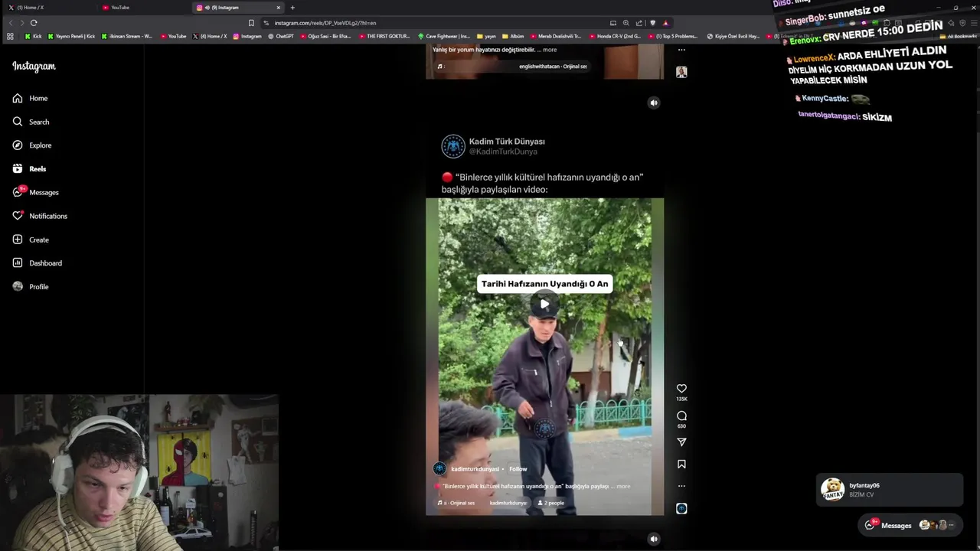Reload the page with the refresh icon
The height and width of the screenshot is (551, 980).
(x=34, y=23)
